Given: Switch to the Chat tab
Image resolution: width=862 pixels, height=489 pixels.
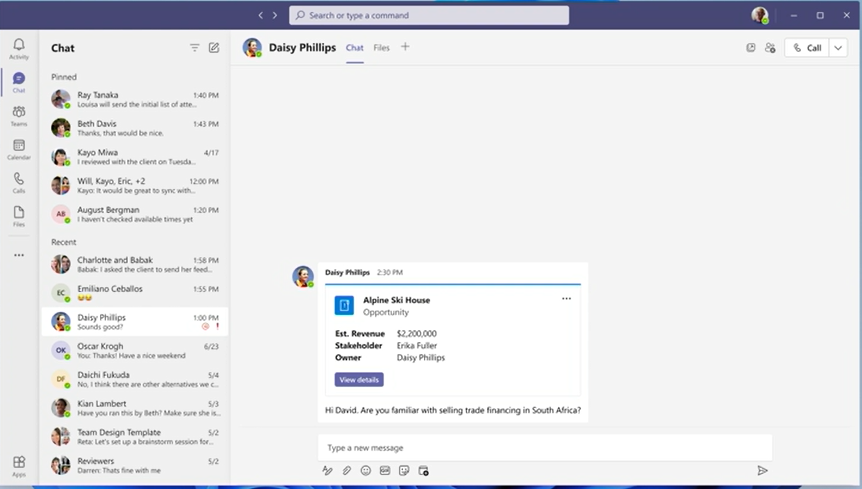Looking at the screenshot, I should click(x=355, y=48).
